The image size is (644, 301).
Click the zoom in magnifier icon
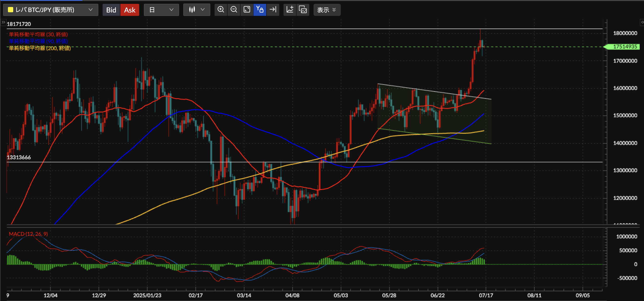(221, 10)
